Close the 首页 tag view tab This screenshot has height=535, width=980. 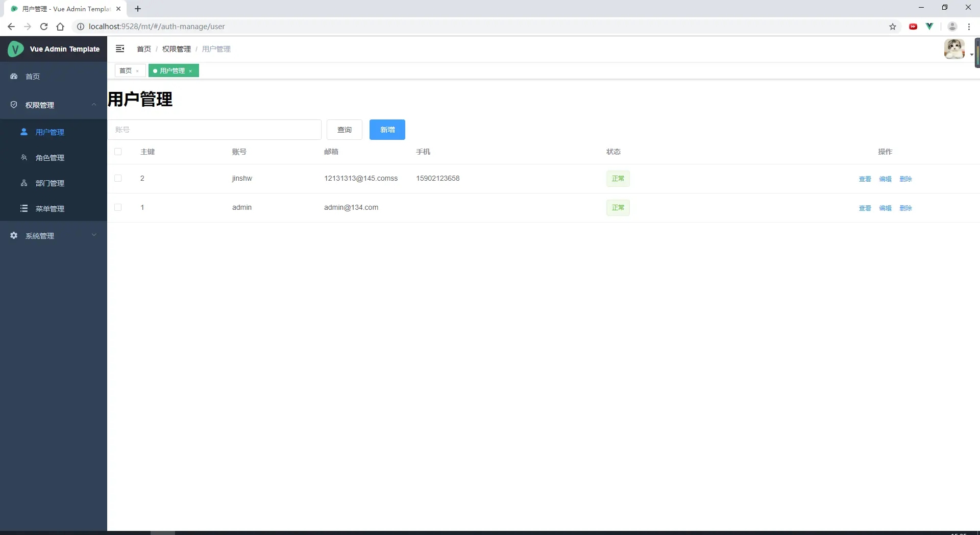point(137,71)
